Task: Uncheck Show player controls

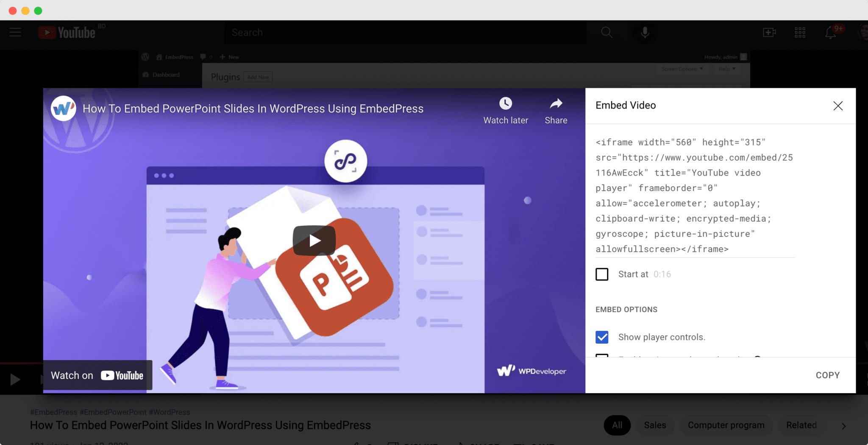Action: click(x=602, y=337)
